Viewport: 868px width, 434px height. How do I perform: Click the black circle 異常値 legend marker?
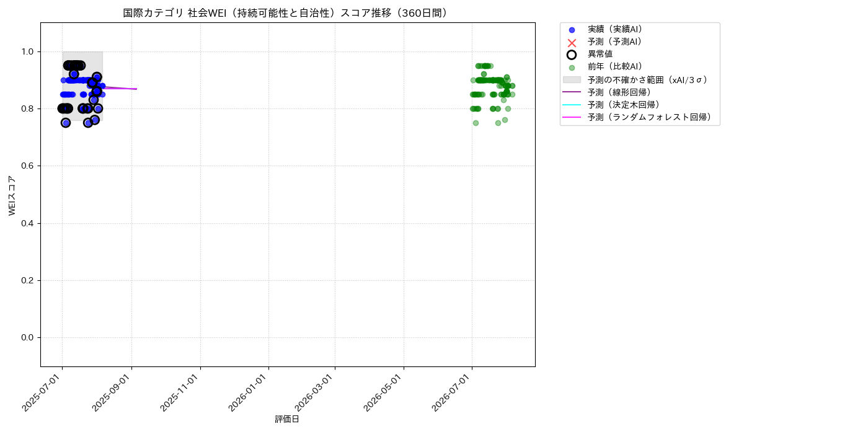pos(572,55)
